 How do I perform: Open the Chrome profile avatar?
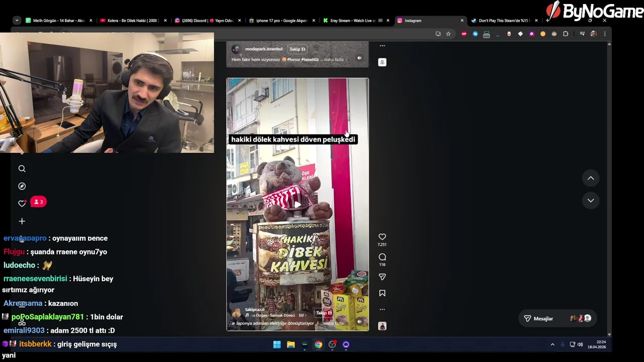(x=593, y=34)
